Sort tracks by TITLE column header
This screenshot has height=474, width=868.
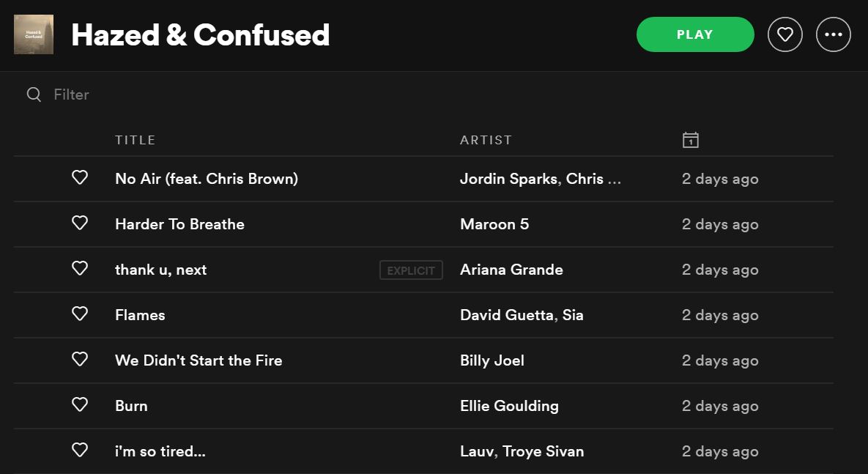click(136, 140)
